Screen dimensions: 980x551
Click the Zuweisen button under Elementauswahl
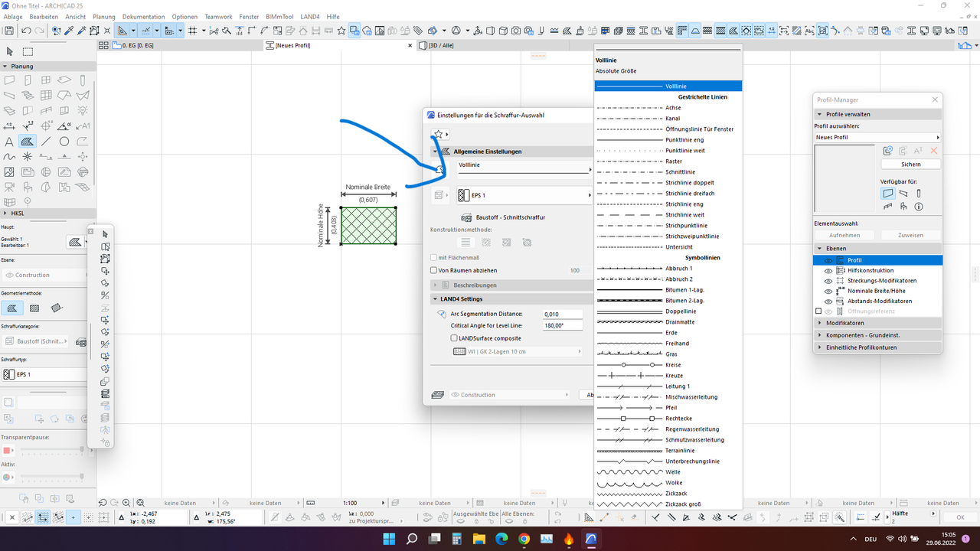click(x=910, y=234)
